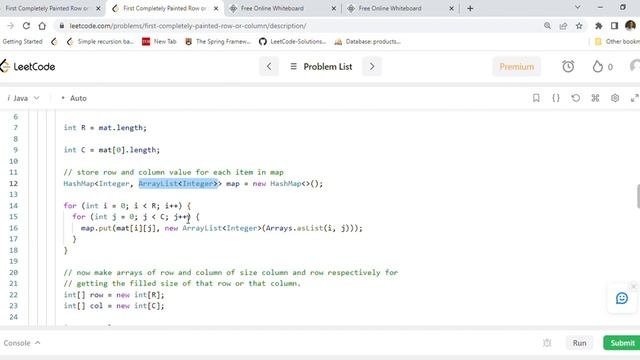640x360 pixels.
Task: Click the bookmark icon in editor toolbar
Action: [x=536, y=98]
